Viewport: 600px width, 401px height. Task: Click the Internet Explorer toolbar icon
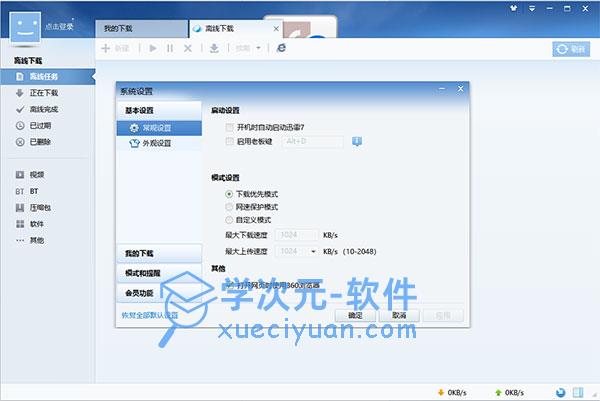click(281, 48)
